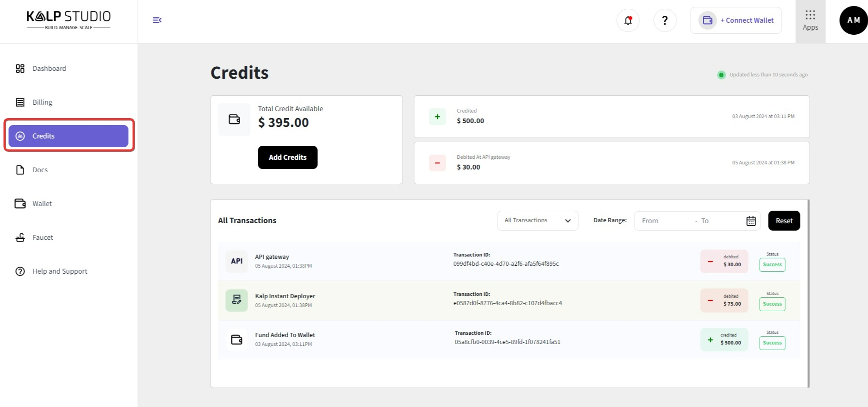
Task: Select Wallet from the sidebar
Action: [42, 204]
